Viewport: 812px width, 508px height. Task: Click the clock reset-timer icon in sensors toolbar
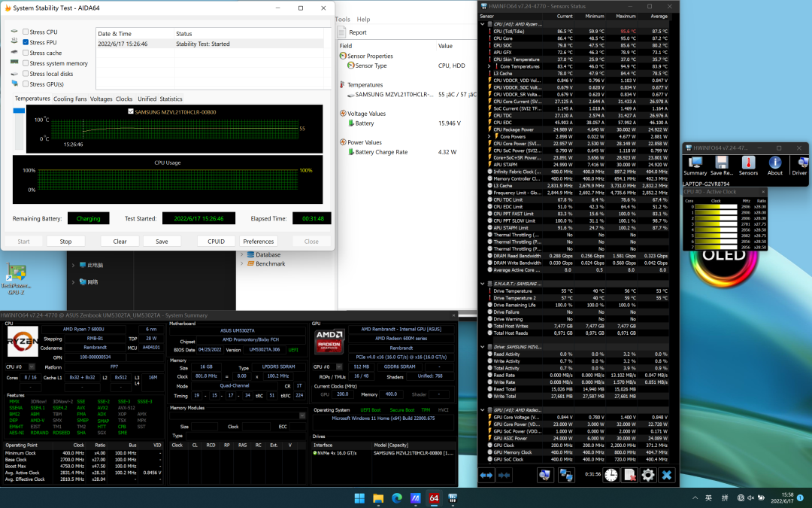click(x=611, y=475)
